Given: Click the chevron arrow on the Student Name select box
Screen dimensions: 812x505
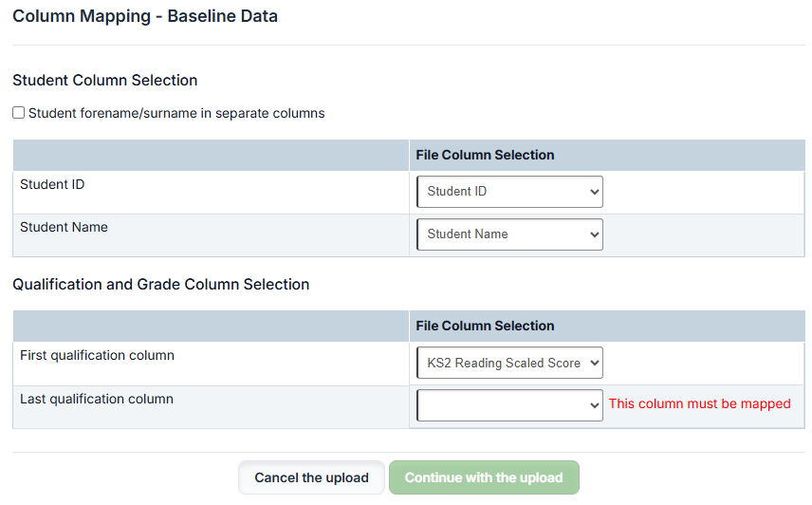Looking at the screenshot, I should pyautogui.click(x=595, y=234).
